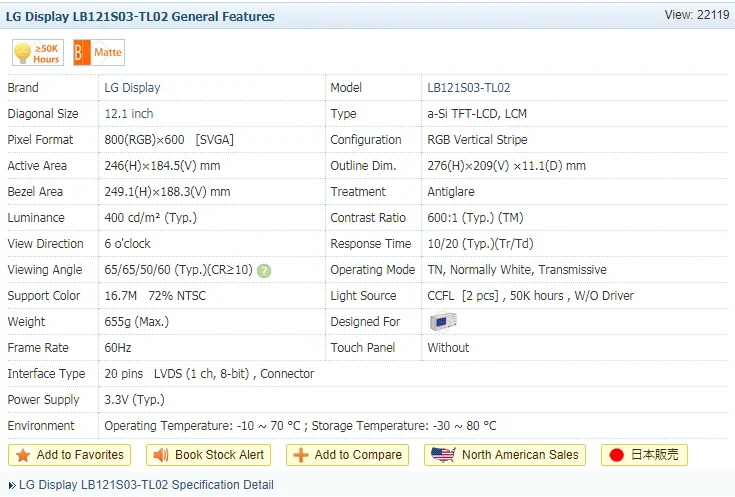Click the 400 cd/m² luminance value
Image resolution: width=735 pixels, height=497 pixels.
pyautogui.click(x=150, y=218)
